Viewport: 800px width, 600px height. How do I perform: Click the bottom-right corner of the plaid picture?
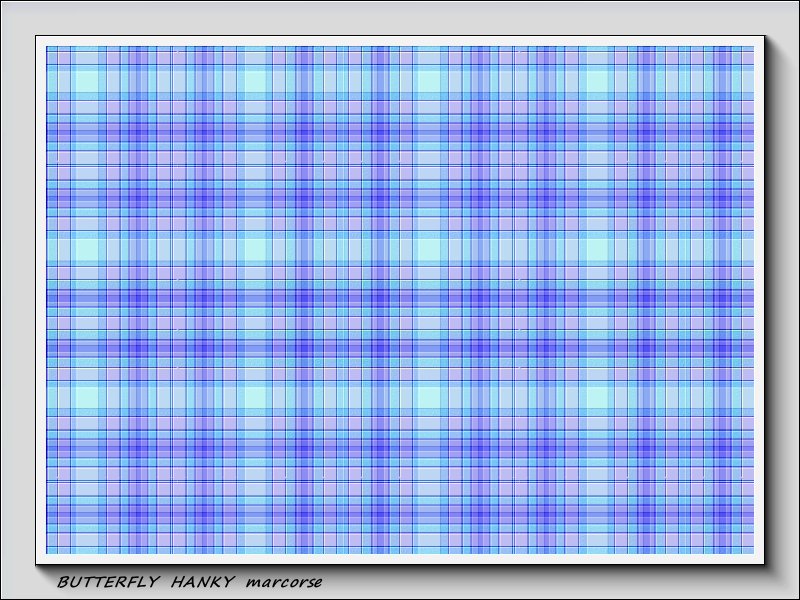[752, 551]
